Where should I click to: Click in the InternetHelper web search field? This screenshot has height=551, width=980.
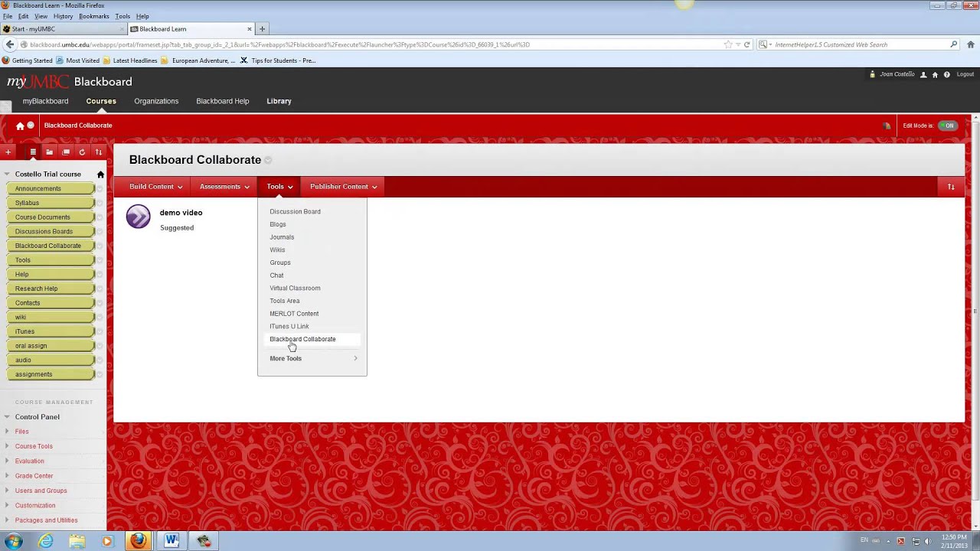[x=857, y=44]
